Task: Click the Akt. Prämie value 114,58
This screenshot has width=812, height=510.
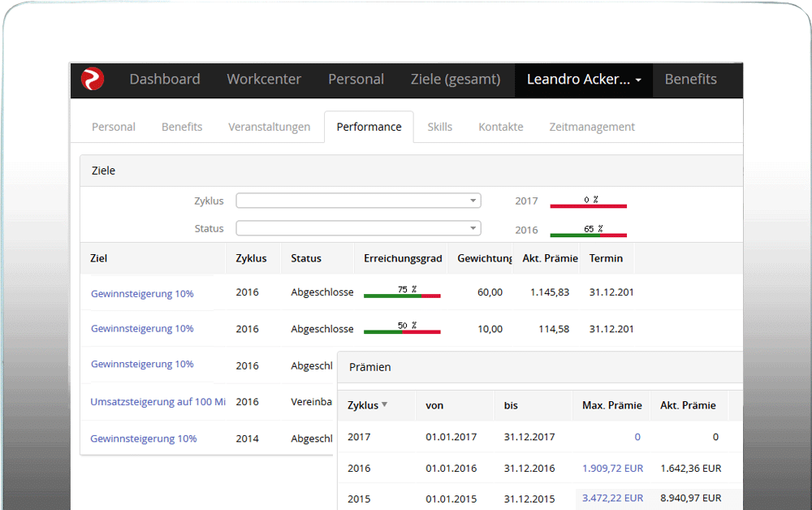Action: click(554, 329)
